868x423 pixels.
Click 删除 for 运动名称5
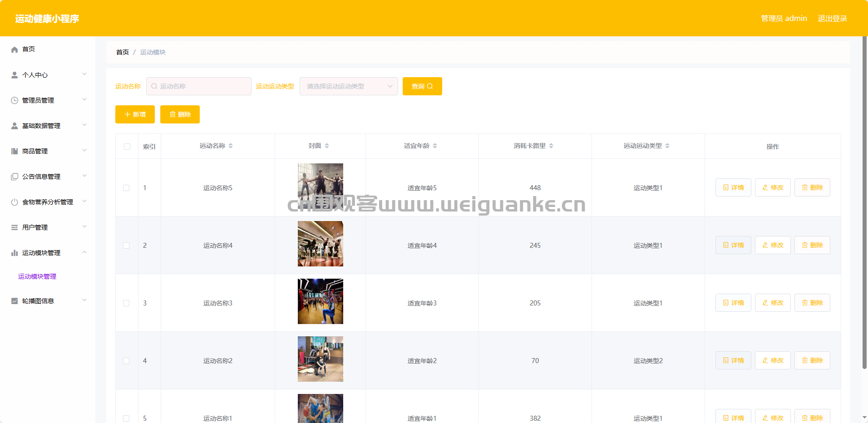pos(812,187)
